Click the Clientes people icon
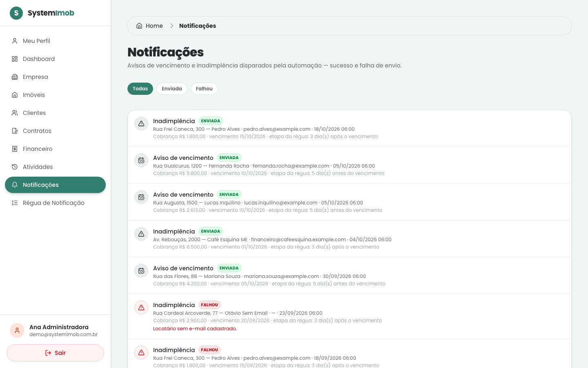Screen dimensions: 588x368 point(15,113)
